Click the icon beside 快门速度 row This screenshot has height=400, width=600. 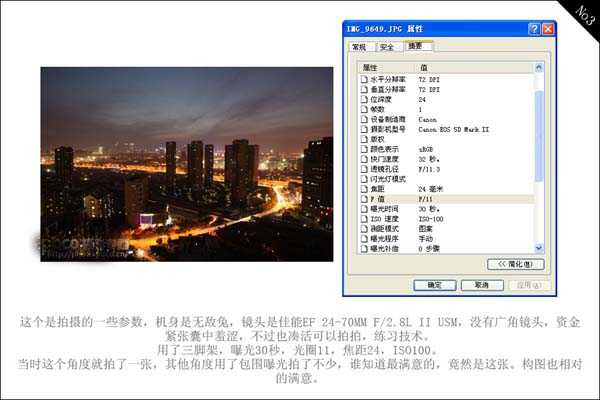364,159
